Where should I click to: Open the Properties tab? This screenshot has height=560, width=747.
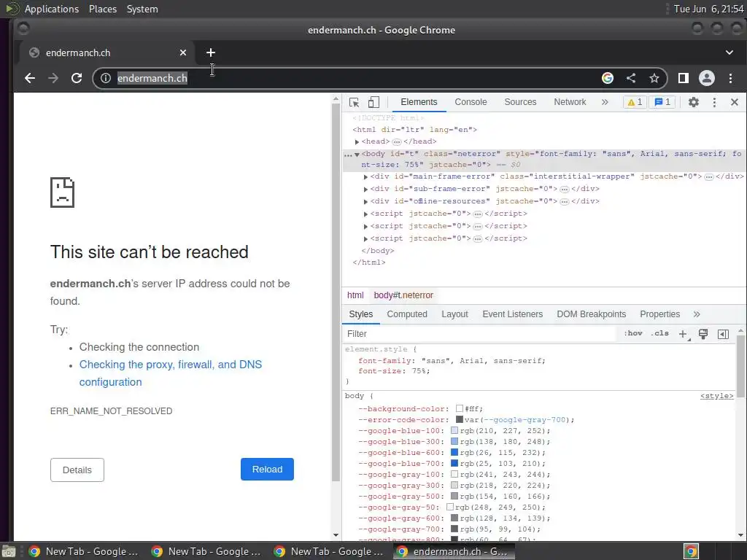tap(659, 314)
